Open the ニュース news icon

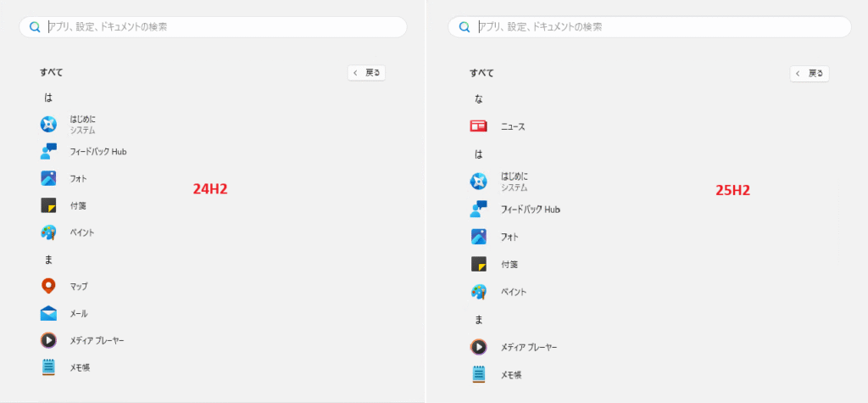click(478, 127)
